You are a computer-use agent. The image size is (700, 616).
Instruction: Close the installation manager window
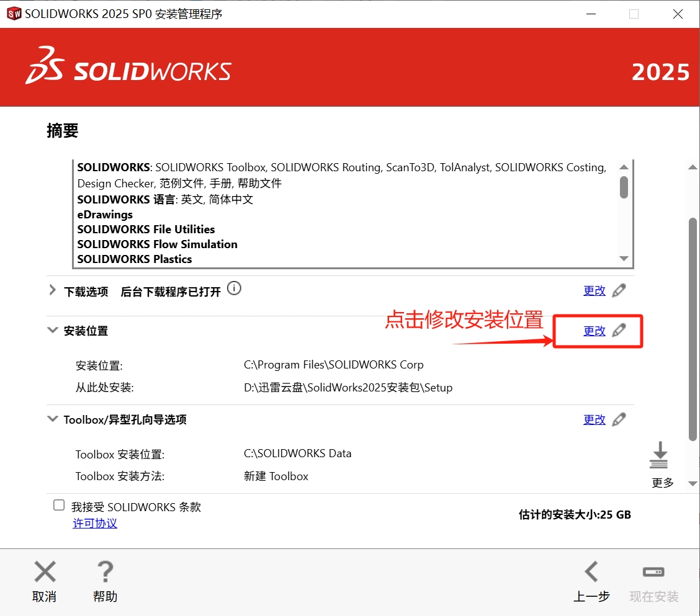(678, 14)
